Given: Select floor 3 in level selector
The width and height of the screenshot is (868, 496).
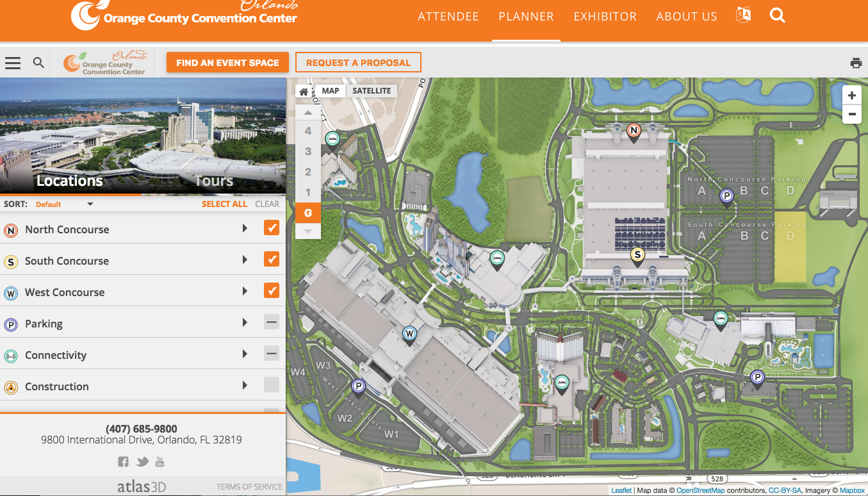Looking at the screenshot, I should (308, 151).
